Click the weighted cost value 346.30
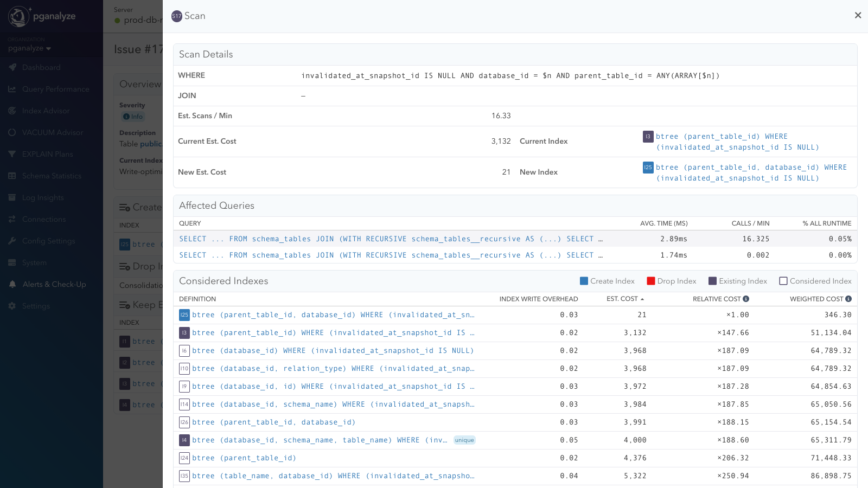 [838, 315]
